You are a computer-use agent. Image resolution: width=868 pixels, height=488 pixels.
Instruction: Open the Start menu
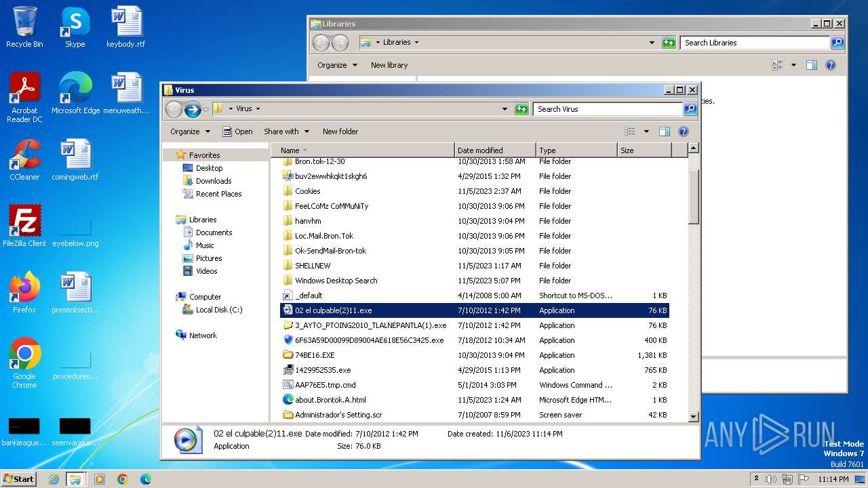[x=19, y=479]
